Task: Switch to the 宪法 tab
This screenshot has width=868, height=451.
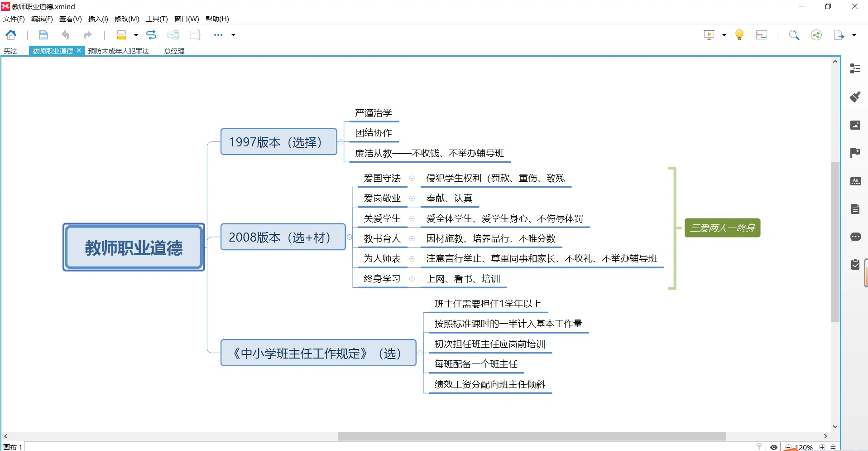Action: pos(11,51)
